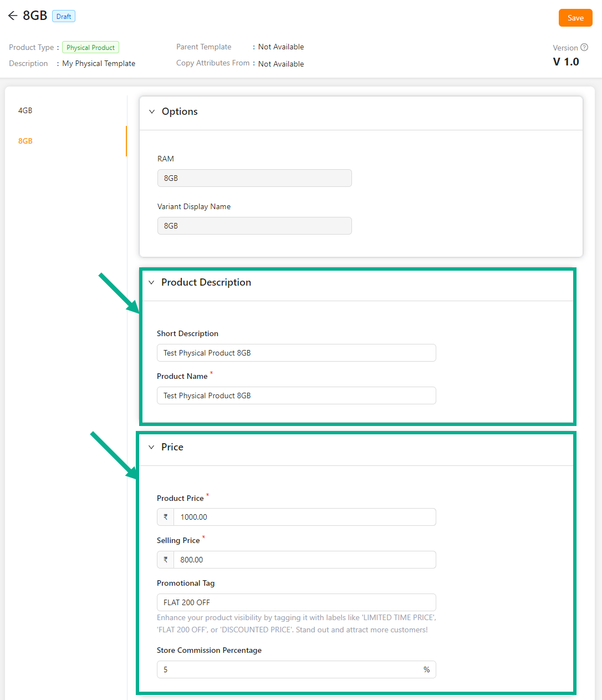The width and height of the screenshot is (602, 700).
Task: Collapse the Price section chevron
Action: point(151,447)
